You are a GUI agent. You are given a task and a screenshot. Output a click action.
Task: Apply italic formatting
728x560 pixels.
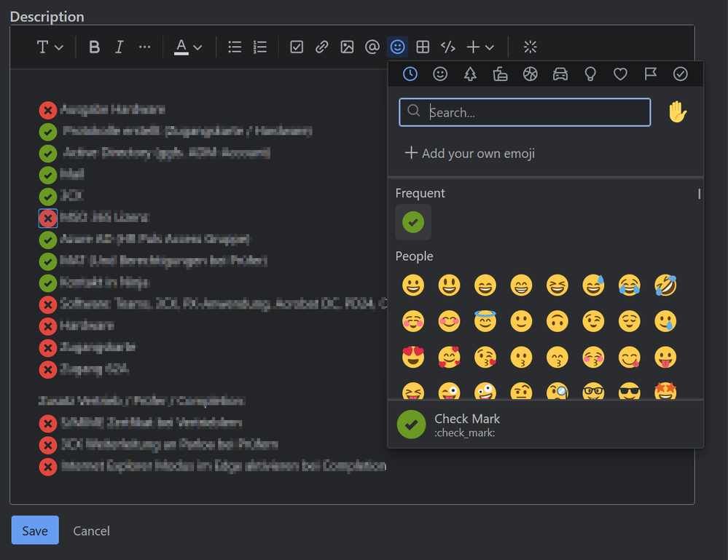pos(119,47)
